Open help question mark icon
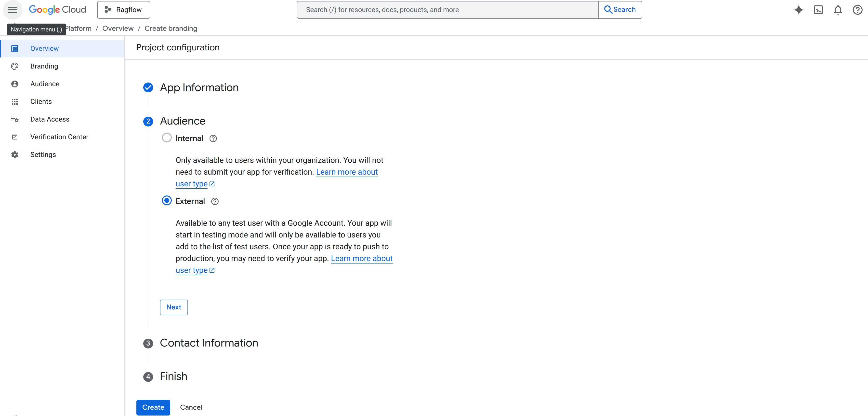Viewport: 868px width, 416px height. point(857,10)
